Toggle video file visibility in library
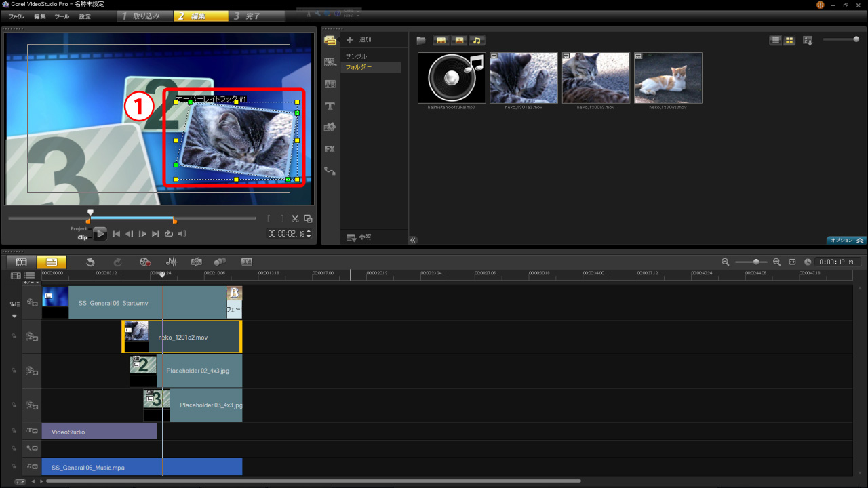 click(441, 40)
